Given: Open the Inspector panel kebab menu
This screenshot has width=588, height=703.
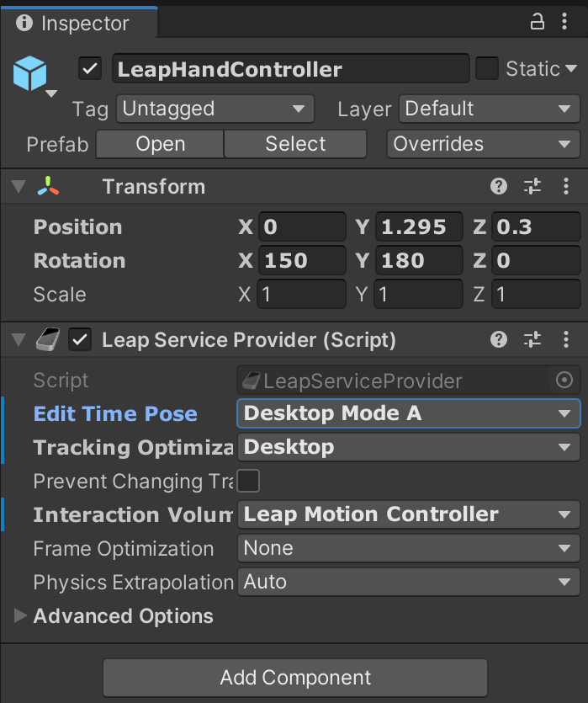Looking at the screenshot, I should pyautogui.click(x=564, y=23).
